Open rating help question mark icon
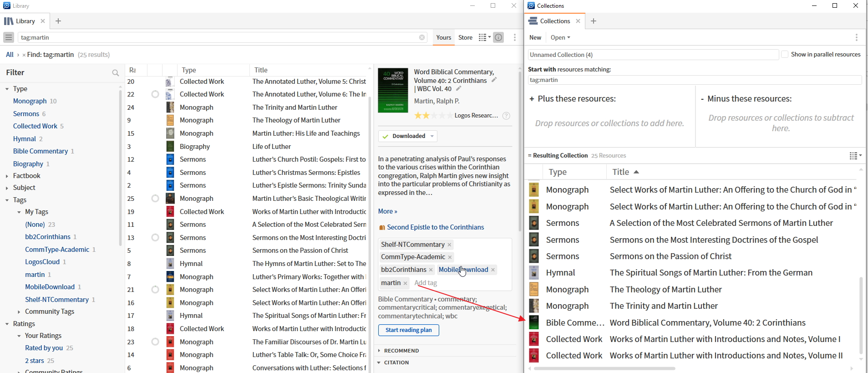Image resolution: width=868 pixels, height=373 pixels. [506, 116]
